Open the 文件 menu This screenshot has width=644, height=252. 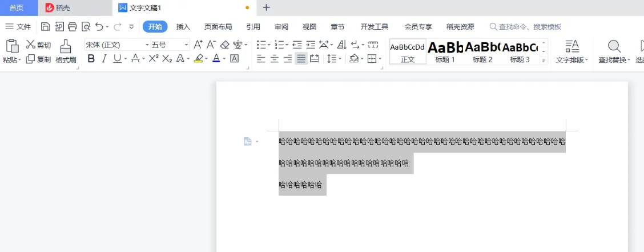pos(18,27)
